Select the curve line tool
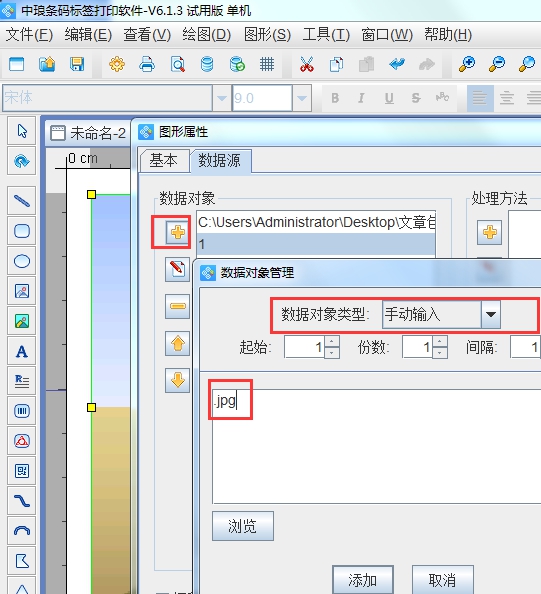This screenshot has width=541, height=594. tap(22, 501)
